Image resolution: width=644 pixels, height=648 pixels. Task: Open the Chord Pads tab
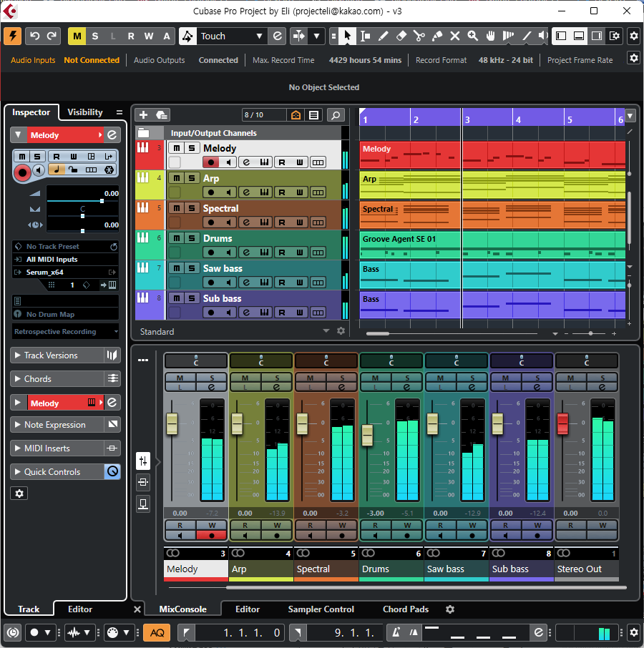(406, 609)
